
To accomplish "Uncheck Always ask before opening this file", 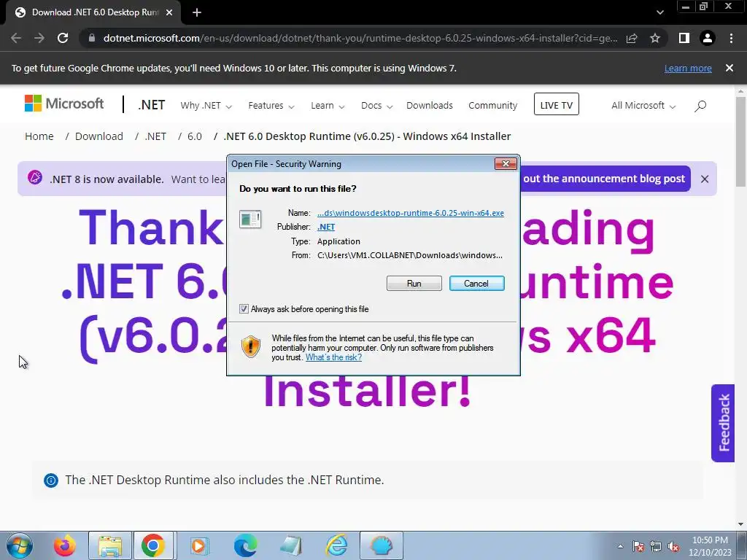I will tap(244, 309).
